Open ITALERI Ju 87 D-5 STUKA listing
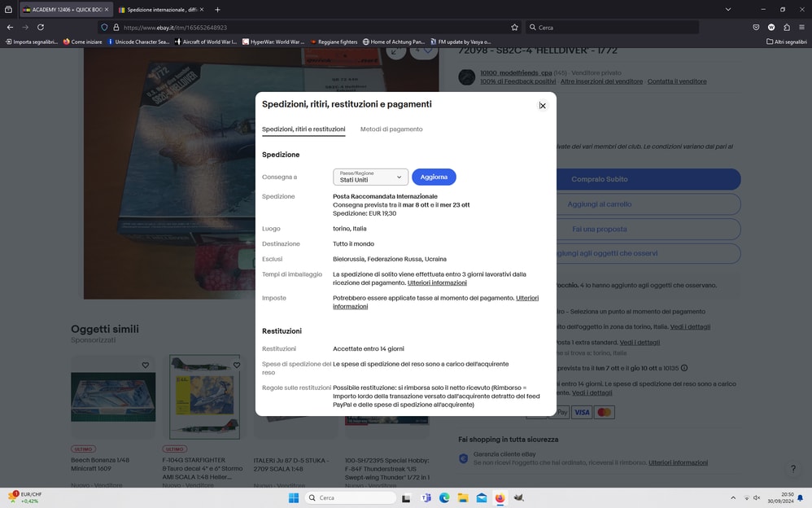The width and height of the screenshot is (812, 508). (x=291, y=465)
